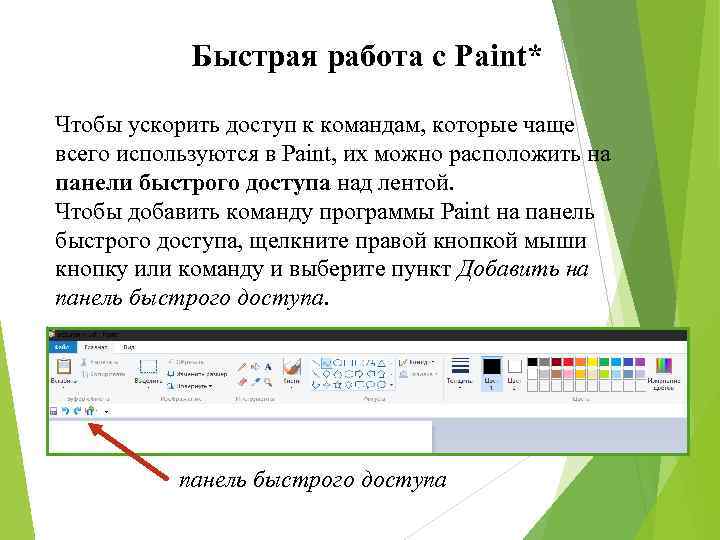Select the Down arrow shape
This screenshot has width=720, height=540.
[x=315, y=385]
